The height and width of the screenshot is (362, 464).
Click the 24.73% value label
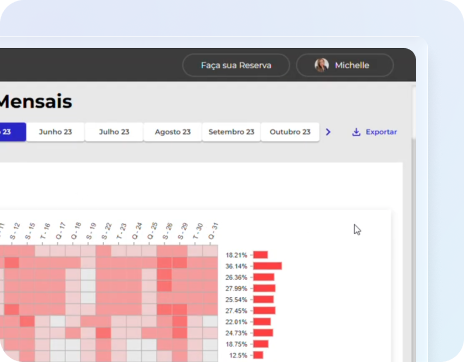coord(236,333)
